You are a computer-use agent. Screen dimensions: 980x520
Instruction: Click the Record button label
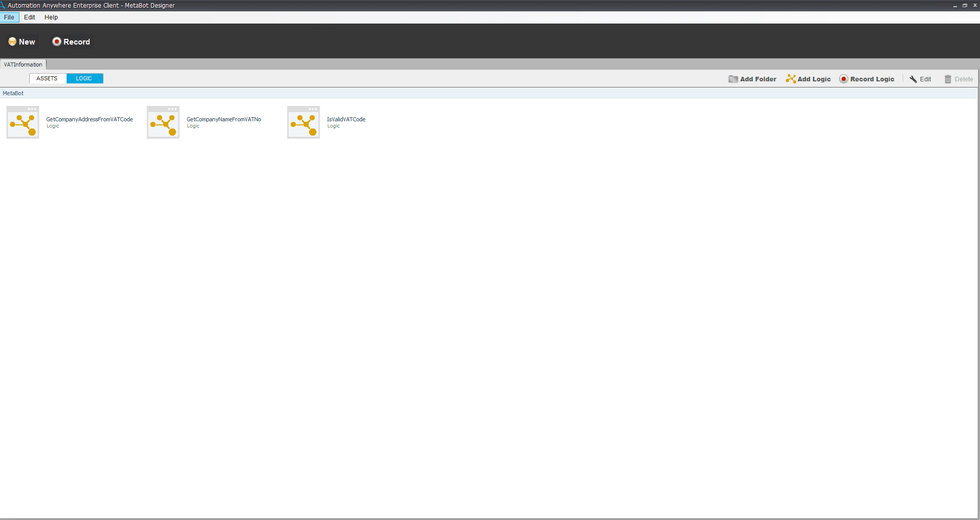click(77, 42)
